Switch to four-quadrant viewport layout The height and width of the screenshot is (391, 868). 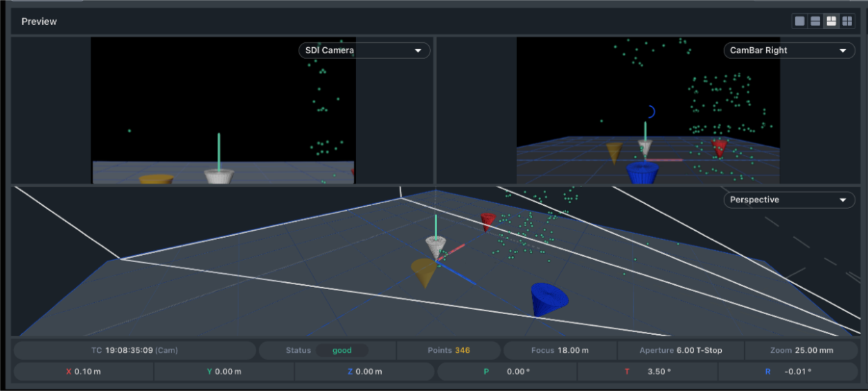(x=847, y=21)
